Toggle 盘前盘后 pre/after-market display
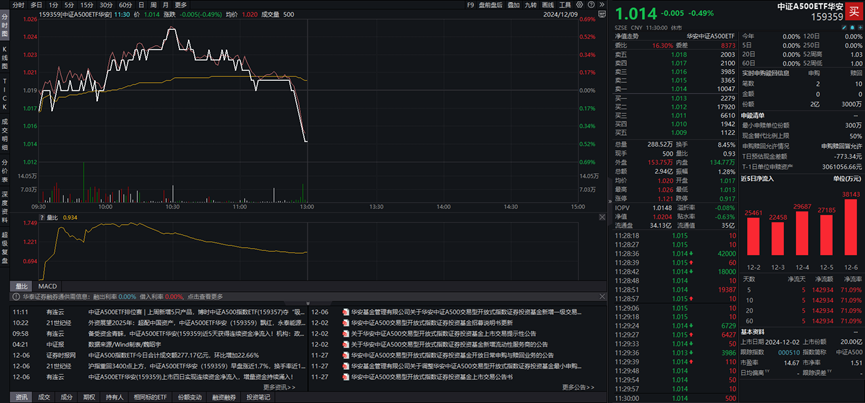 click(x=490, y=4)
